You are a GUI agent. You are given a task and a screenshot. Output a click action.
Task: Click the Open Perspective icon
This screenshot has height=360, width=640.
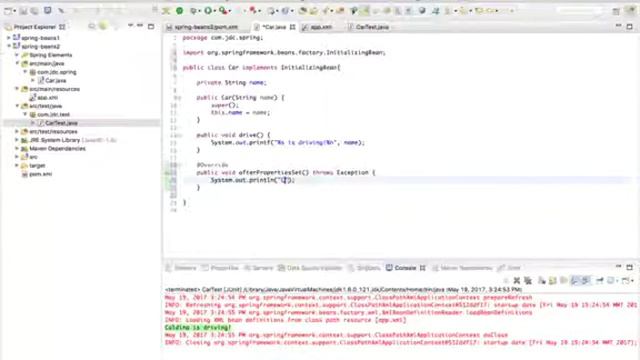616,11
